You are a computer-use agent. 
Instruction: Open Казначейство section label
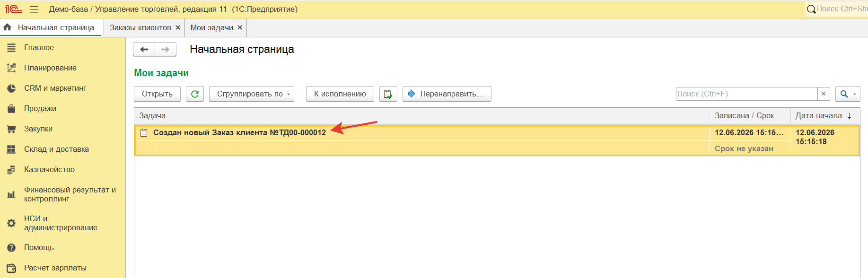pos(49,170)
